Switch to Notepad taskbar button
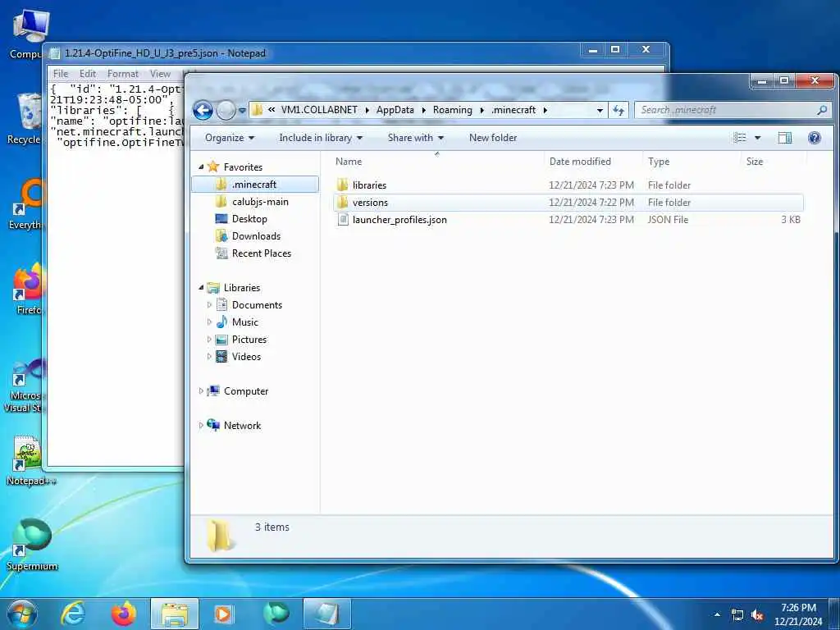 click(x=326, y=614)
